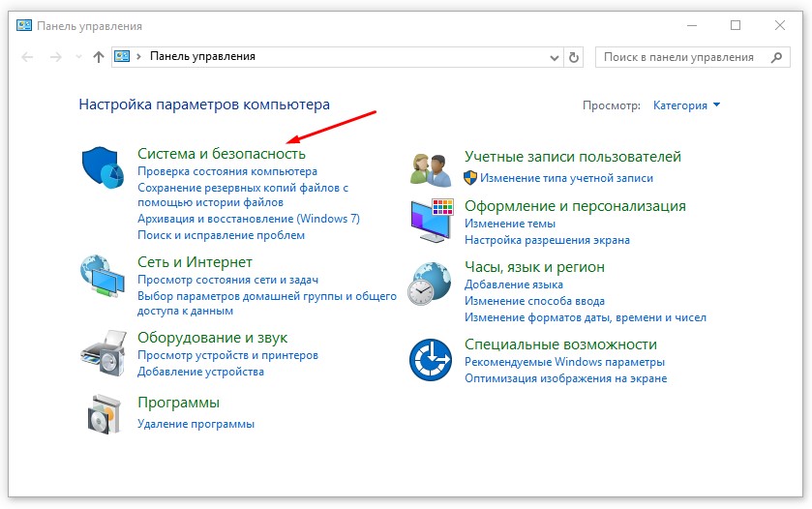
Task: Click the chevron before Панель управления in address bar
Action: (x=139, y=57)
